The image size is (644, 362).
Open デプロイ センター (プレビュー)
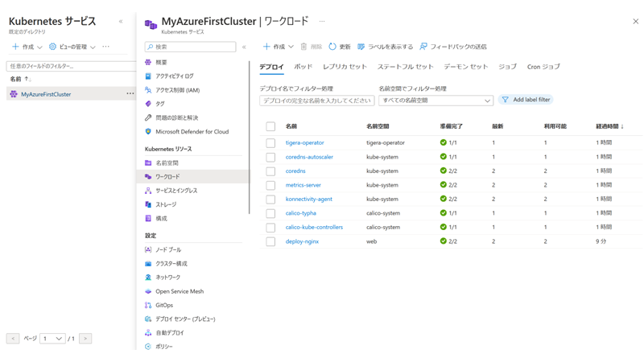[180, 319]
